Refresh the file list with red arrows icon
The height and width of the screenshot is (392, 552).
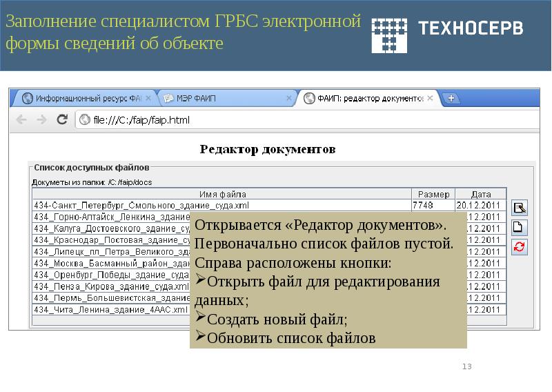tap(519, 246)
